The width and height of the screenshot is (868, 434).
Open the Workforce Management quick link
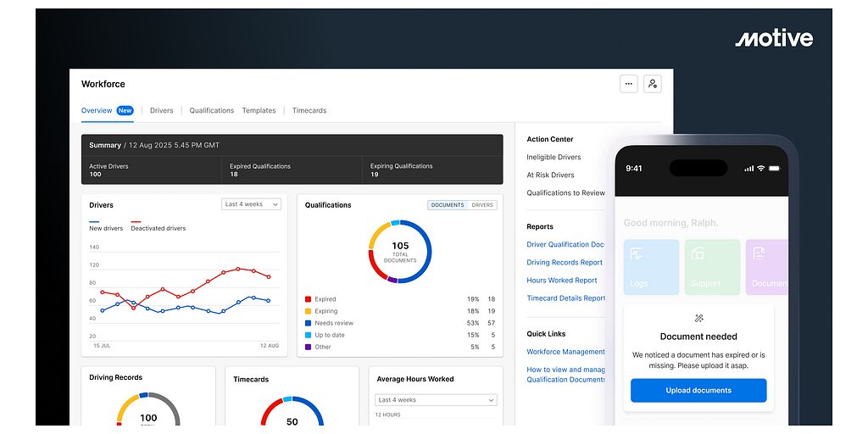[x=565, y=352]
